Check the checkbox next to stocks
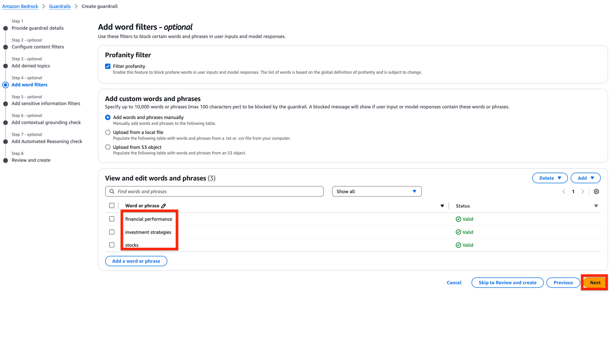Viewport: 611px width, 364px height. 111,245
